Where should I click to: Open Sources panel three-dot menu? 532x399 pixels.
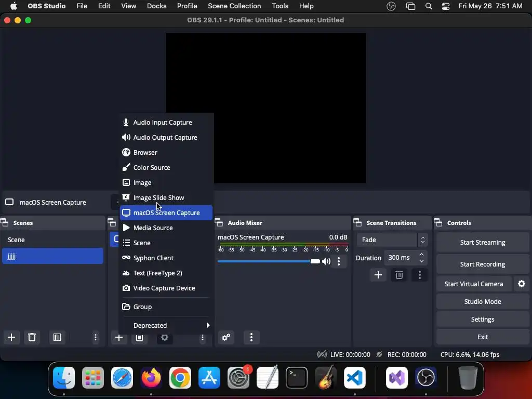pos(202,337)
